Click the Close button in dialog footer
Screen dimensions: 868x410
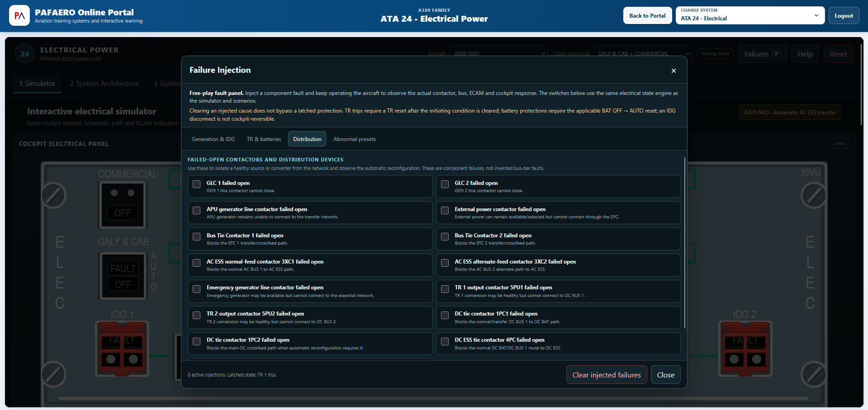coord(665,375)
